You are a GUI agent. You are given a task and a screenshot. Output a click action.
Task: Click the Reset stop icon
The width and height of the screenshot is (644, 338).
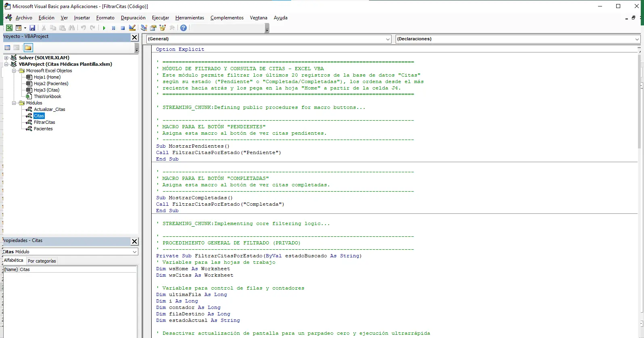tap(123, 28)
